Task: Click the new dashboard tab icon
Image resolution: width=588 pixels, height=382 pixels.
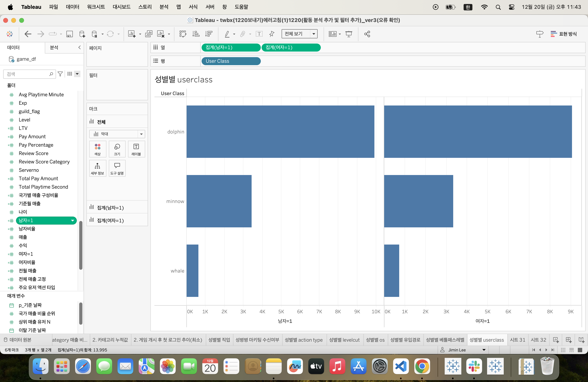Action: coord(568,340)
